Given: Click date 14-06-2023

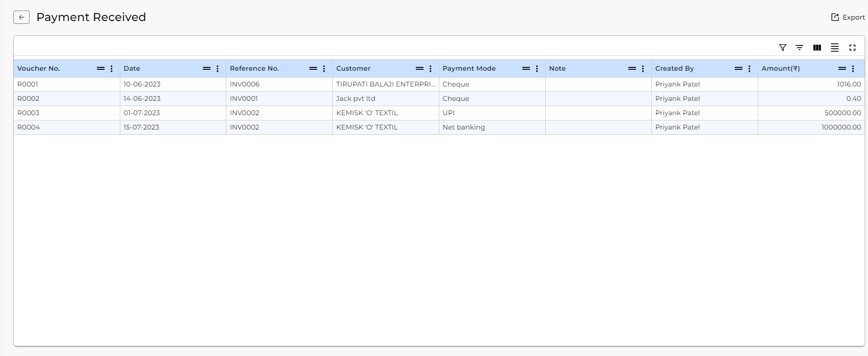Looking at the screenshot, I should point(142,98).
